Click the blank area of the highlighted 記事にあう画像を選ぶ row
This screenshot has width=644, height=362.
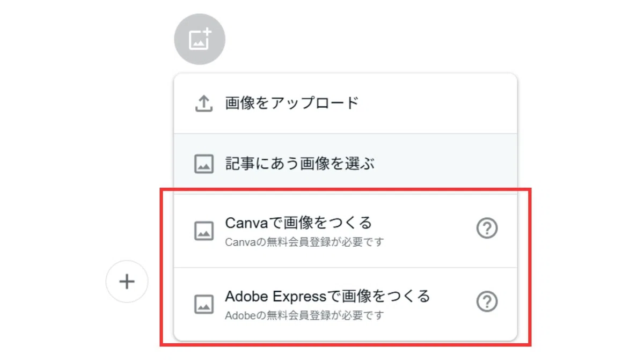[x=445, y=164]
